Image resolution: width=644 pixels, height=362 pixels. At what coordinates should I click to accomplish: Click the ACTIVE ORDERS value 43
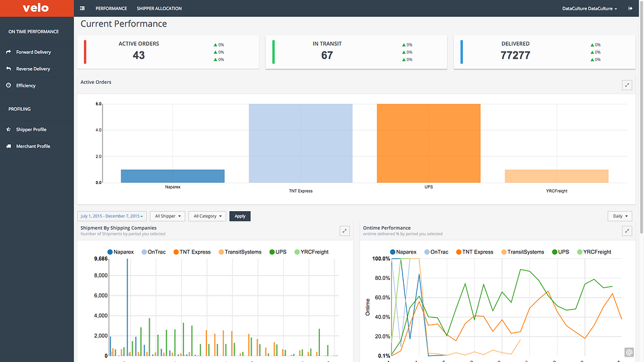139,56
